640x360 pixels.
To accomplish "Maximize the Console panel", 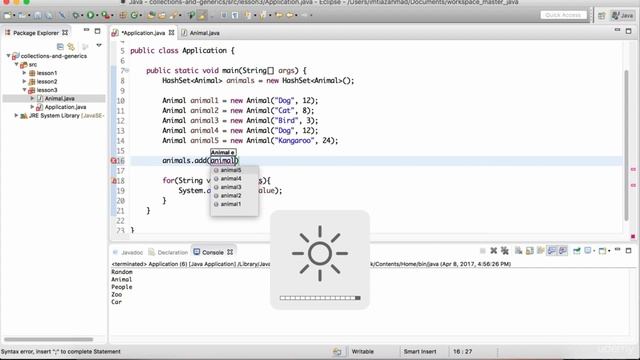I will point(628,250).
